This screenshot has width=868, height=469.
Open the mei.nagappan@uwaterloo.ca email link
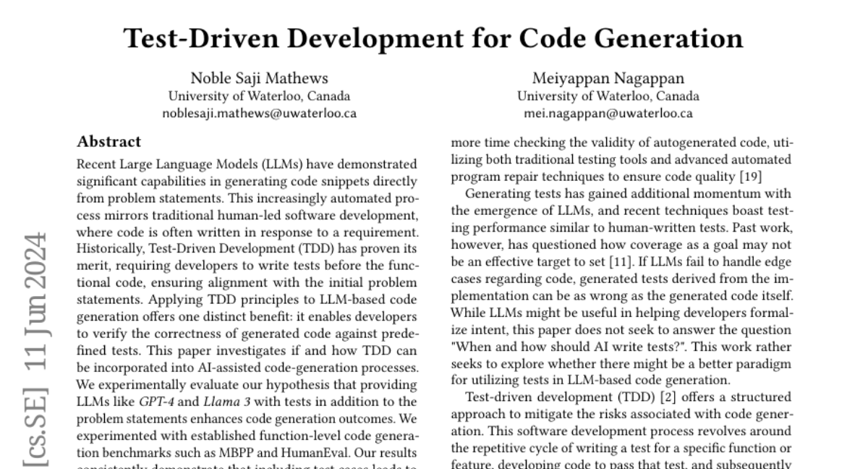[x=608, y=114]
